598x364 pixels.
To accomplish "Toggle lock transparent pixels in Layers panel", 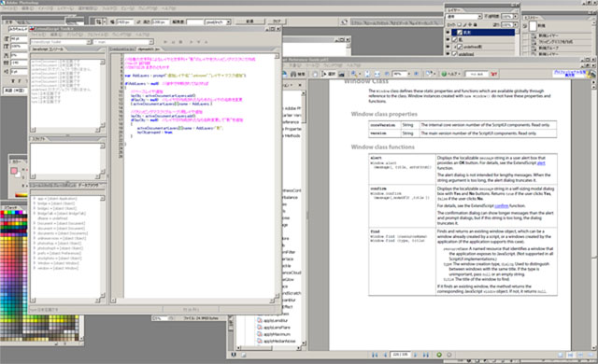I will coord(459,25).
